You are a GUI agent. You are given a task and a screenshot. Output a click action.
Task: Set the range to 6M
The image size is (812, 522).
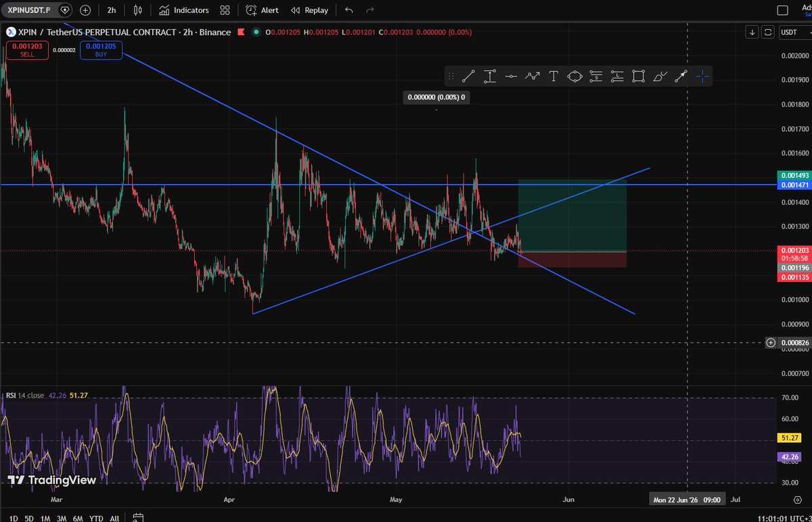pyautogui.click(x=78, y=518)
